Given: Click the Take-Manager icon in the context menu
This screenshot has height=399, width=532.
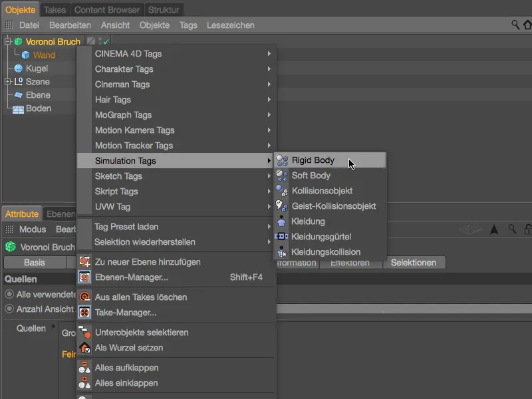Looking at the screenshot, I should (84, 313).
